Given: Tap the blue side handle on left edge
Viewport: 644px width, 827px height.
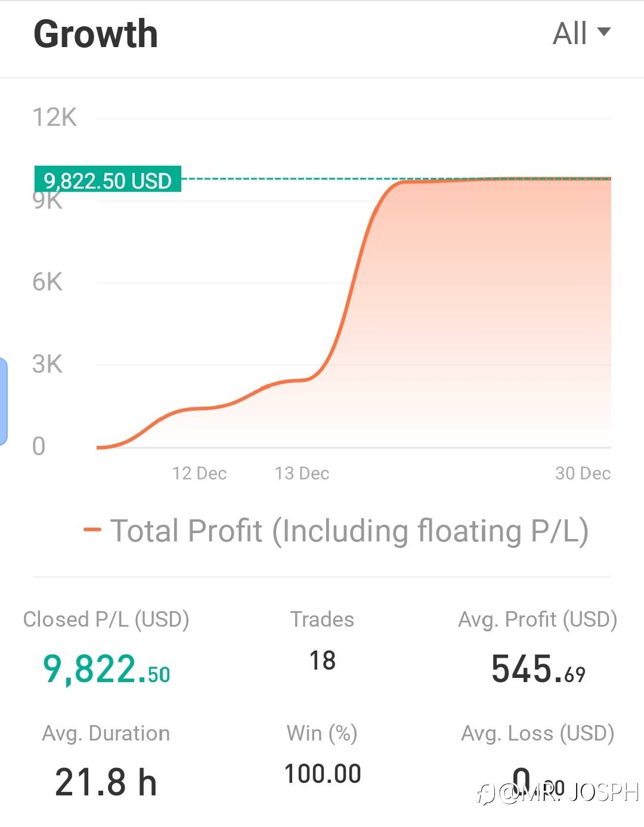Looking at the screenshot, I should click(x=3, y=401).
